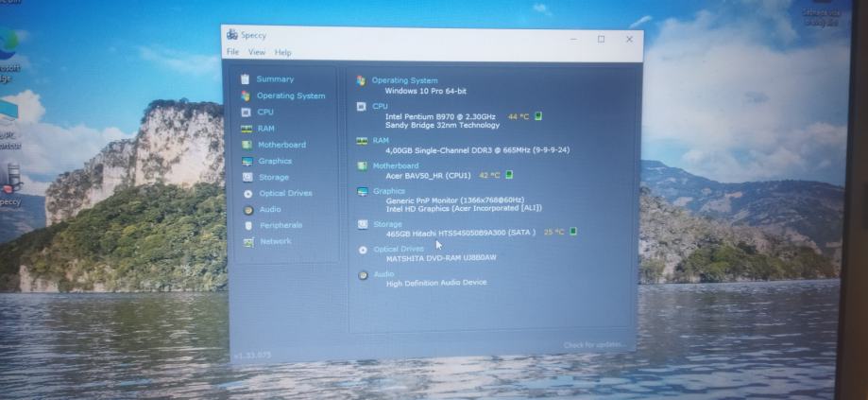868x400 pixels.
Task: Click the CPU chip icon in the sidebar
Action: point(246,112)
